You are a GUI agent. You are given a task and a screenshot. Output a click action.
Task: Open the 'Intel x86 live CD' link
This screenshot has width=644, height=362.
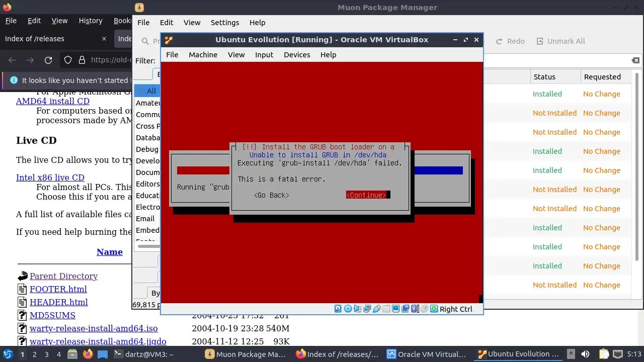click(x=50, y=177)
